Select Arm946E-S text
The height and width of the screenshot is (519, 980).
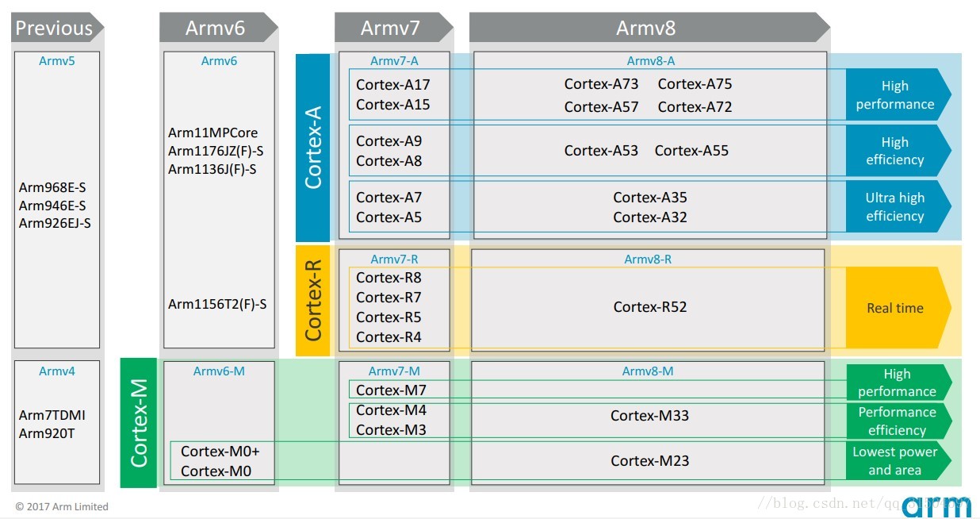pos(52,206)
